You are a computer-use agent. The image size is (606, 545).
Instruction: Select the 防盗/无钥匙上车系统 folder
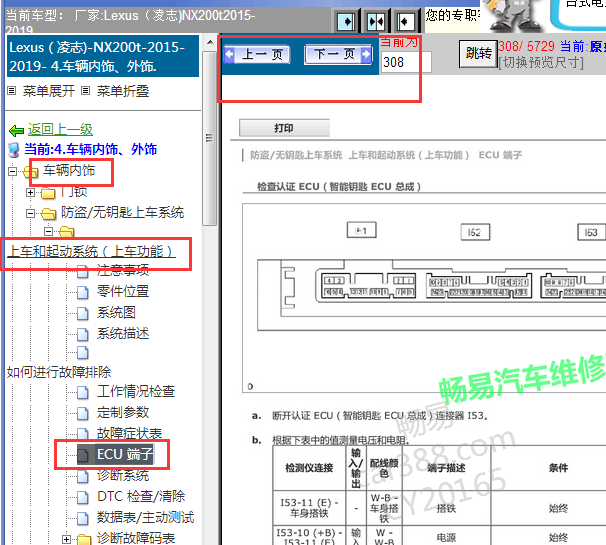123,212
